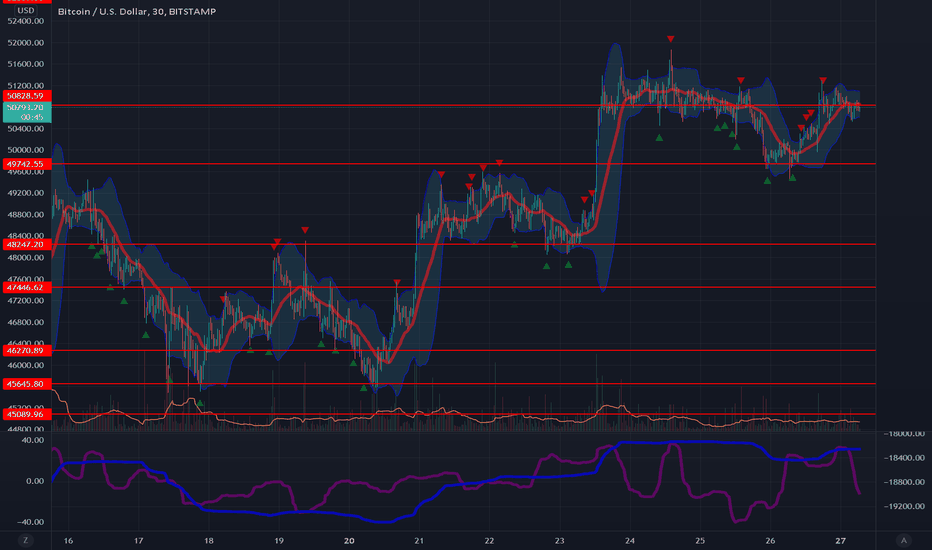Click the 40.00 oscillator scale value

pyautogui.click(x=33, y=441)
